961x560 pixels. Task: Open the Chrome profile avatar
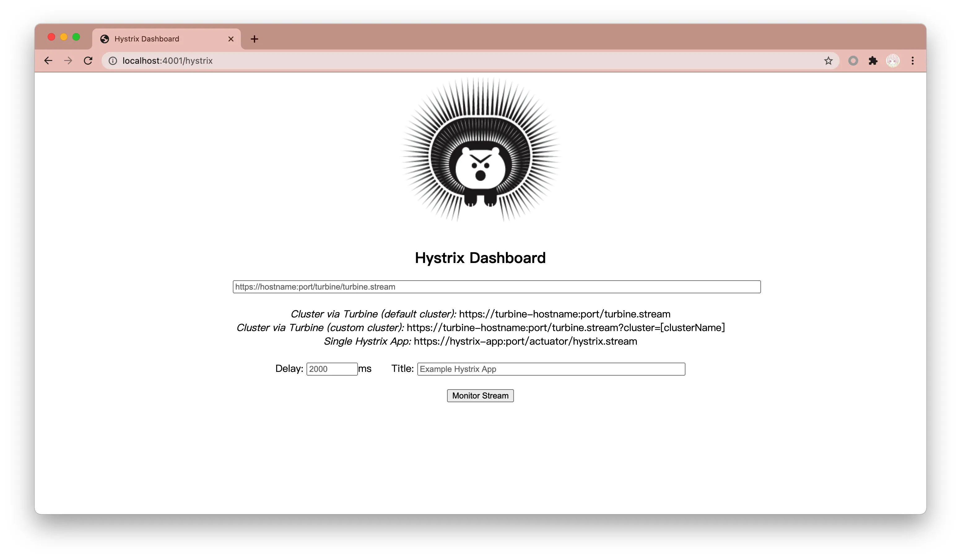coord(893,61)
